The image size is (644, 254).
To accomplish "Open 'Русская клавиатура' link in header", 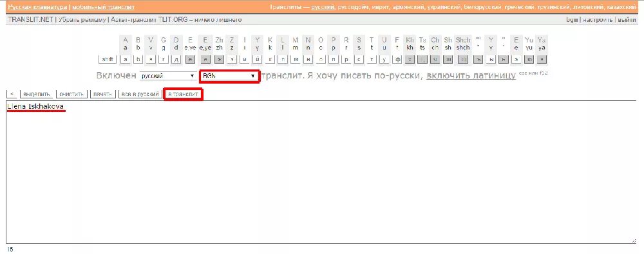I will coord(38,7).
